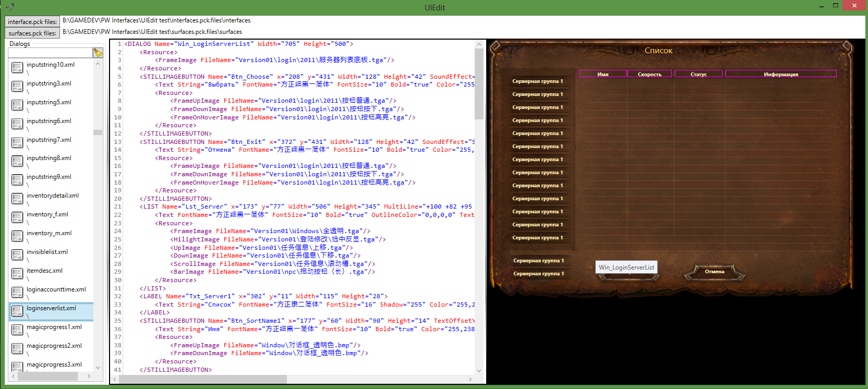Click the code editor vertical scrollbar thumb

click(478, 84)
